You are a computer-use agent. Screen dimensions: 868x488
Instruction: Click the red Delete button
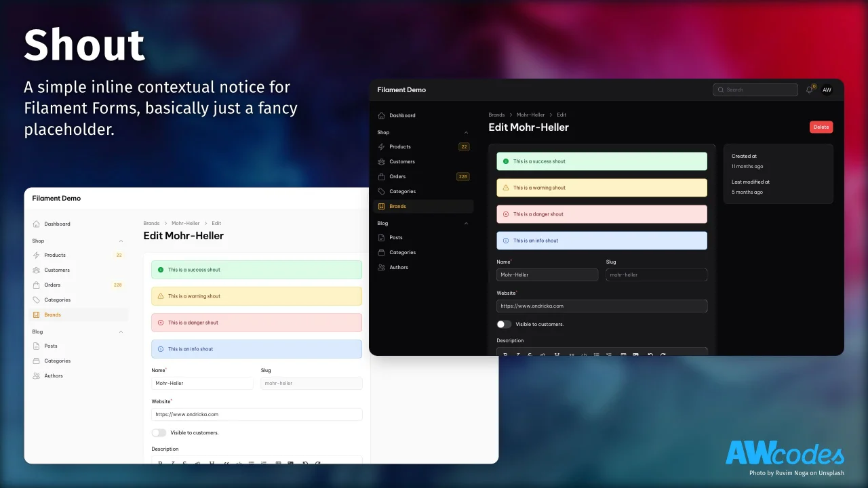pyautogui.click(x=821, y=127)
